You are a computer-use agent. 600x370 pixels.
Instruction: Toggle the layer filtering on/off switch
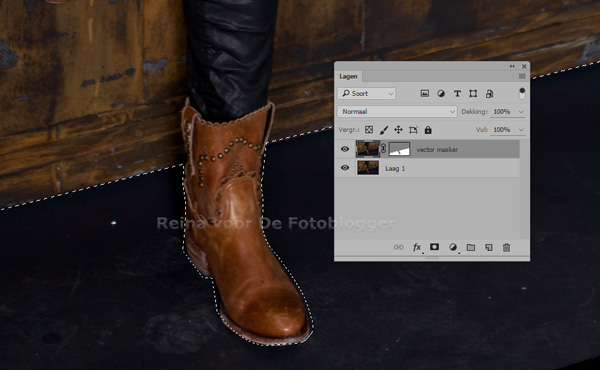[522, 93]
